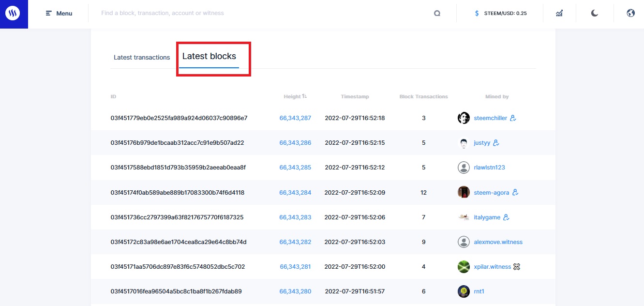Click alexmove.witness default avatar icon
Screen dimensions: 644x306
[x=464, y=242]
